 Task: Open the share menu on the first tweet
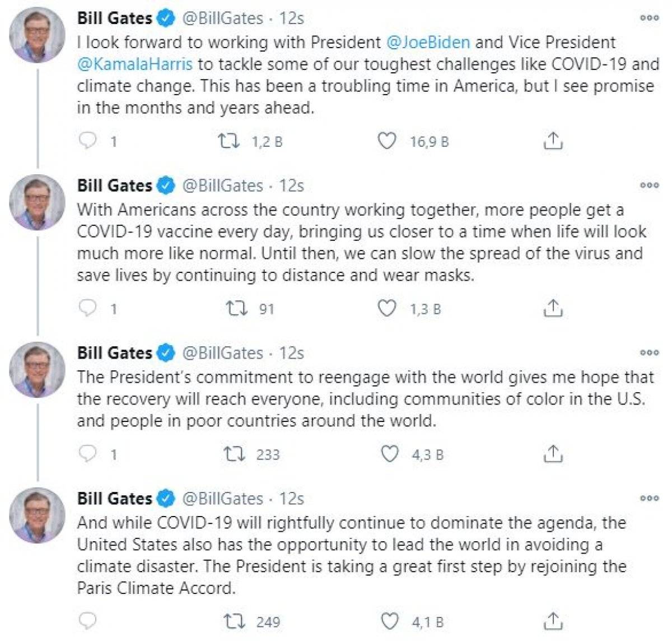point(553,141)
